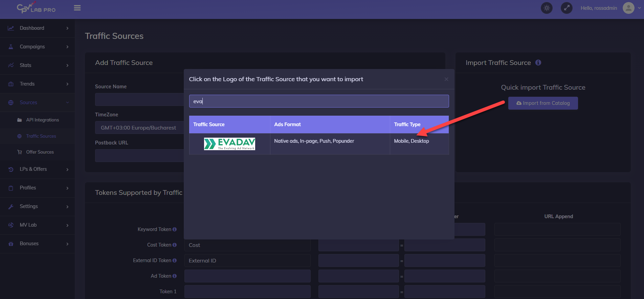Click the EVADAV logo to import
Screen dimensions: 644x299
[229, 144]
